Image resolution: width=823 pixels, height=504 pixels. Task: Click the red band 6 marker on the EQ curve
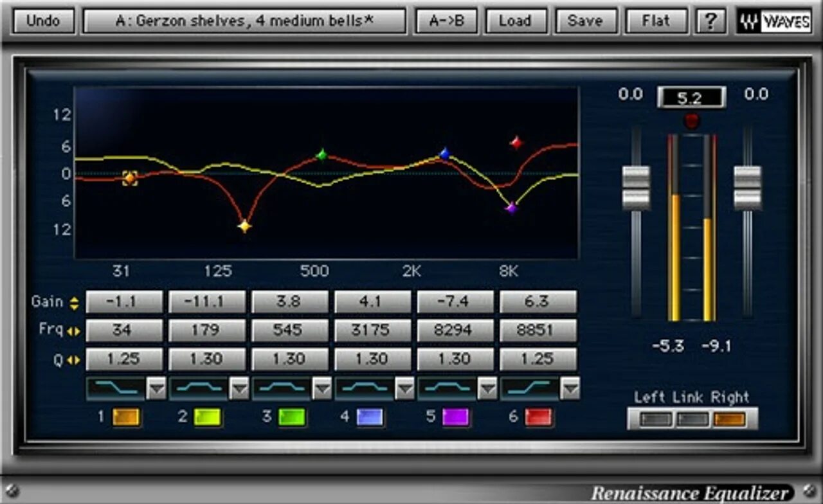pyautogui.click(x=515, y=142)
